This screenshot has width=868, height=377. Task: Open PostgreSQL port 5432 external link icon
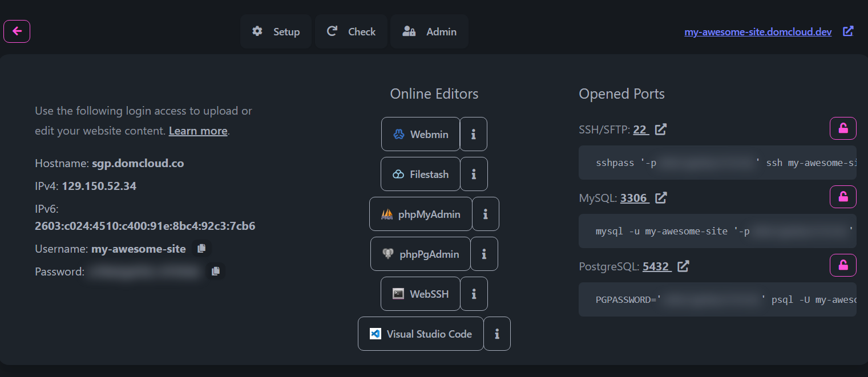click(683, 266)
